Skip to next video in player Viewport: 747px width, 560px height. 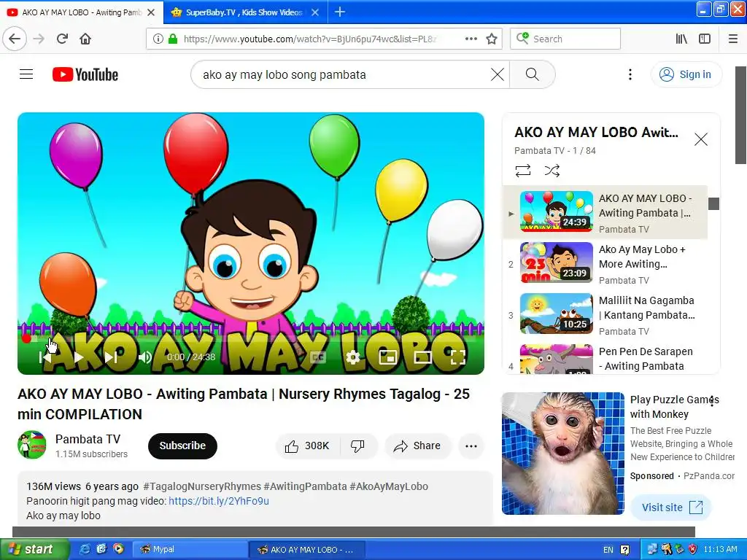pyautogui.click(x=111, y=357)
